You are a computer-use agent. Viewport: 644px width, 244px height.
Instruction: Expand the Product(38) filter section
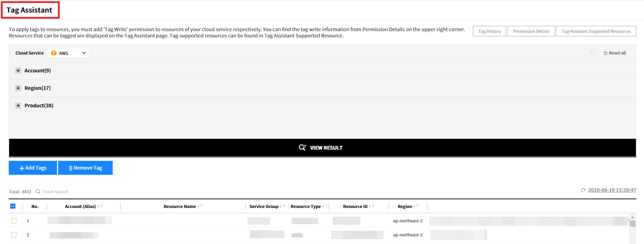click(18, 106)
